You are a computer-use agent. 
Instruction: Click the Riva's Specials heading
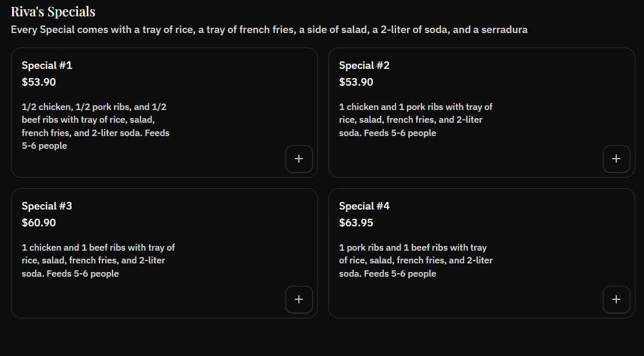(x=53, y=10)
